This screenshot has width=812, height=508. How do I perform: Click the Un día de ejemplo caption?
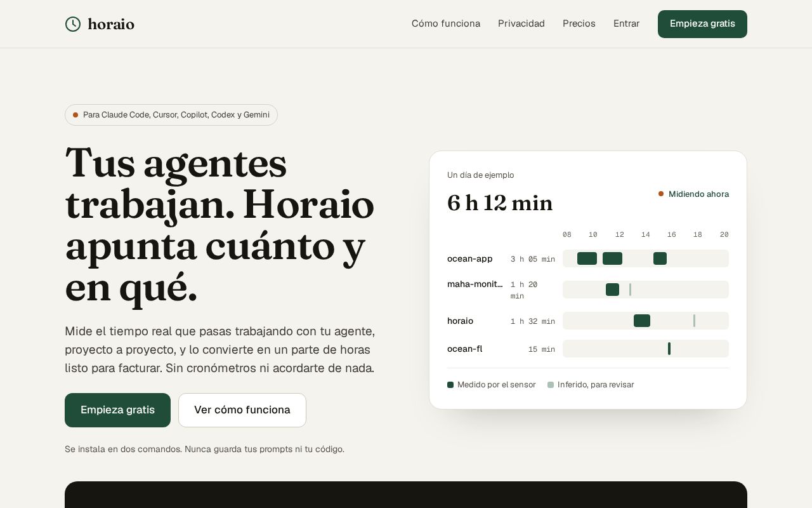[x=481, y=175]
